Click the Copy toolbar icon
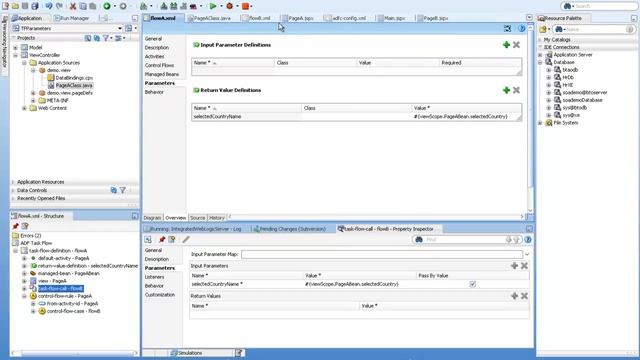Viewport: 640px width, 360px height. 83,6
